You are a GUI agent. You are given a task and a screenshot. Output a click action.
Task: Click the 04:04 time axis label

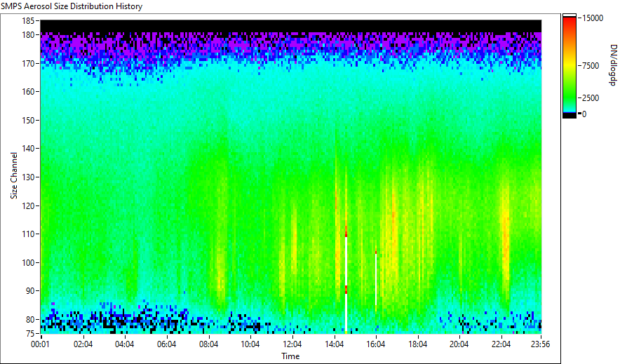(125, 344)
